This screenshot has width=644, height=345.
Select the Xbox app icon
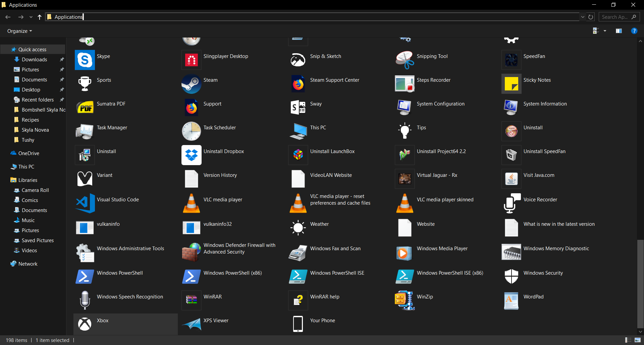(x=85, y=324)
